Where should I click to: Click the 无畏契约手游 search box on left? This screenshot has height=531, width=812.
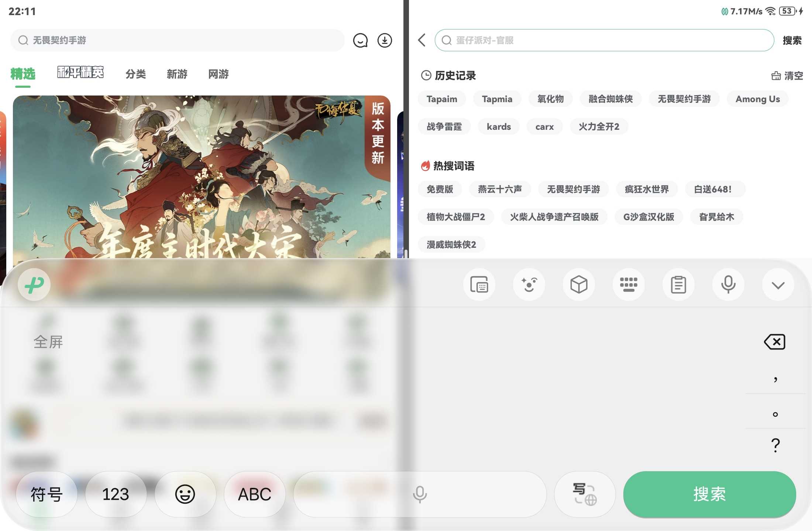pyautogui.click(x=177, y=40)
